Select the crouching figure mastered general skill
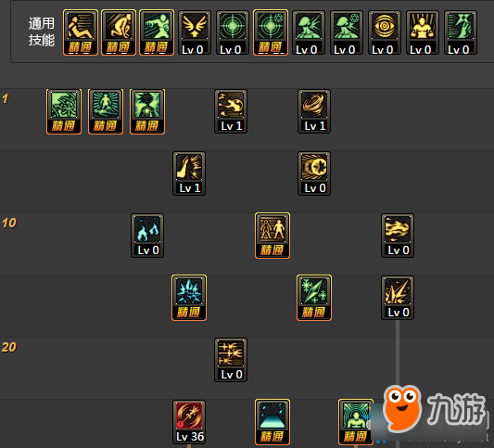The height and width of the screenshot is (448, 494). click(119, 32)
